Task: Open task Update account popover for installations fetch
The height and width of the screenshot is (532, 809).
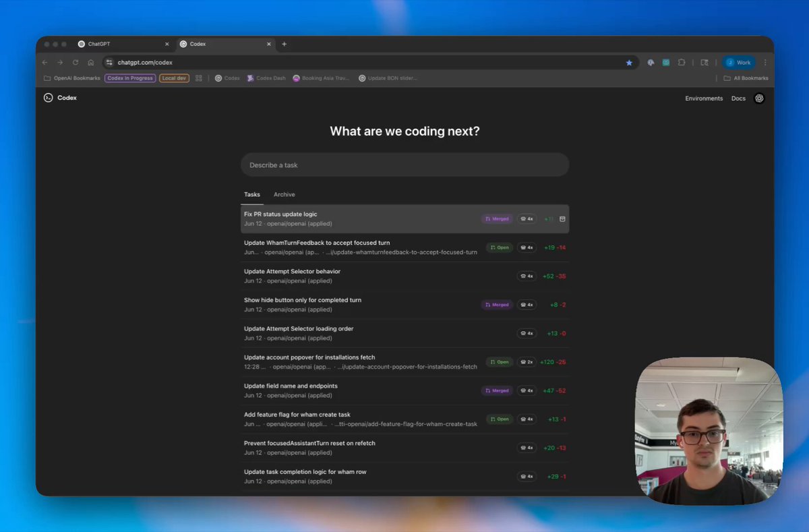Action: click(x=404, y=362)
